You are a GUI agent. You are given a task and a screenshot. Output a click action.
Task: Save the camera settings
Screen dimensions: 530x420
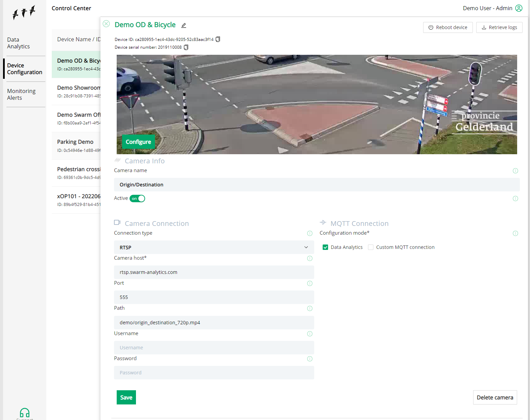[126, 397]
